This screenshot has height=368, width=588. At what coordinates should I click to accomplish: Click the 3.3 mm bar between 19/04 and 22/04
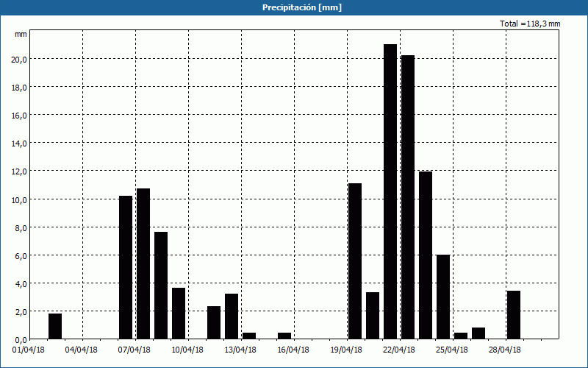coord(373,316)
